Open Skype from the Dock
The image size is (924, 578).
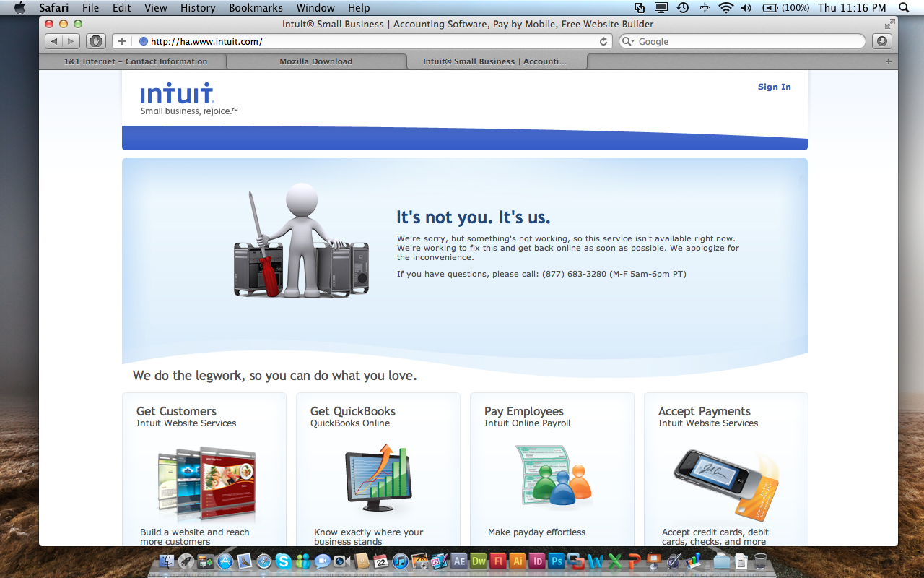click(283, 561)
